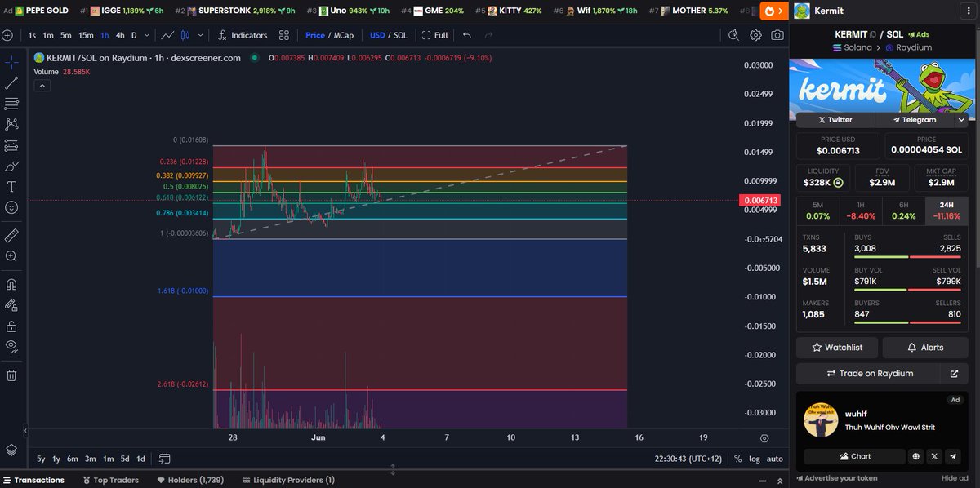Lock all drawing tools
The width and height of the screenshot is (980, 488).
(x=11, y=326)
